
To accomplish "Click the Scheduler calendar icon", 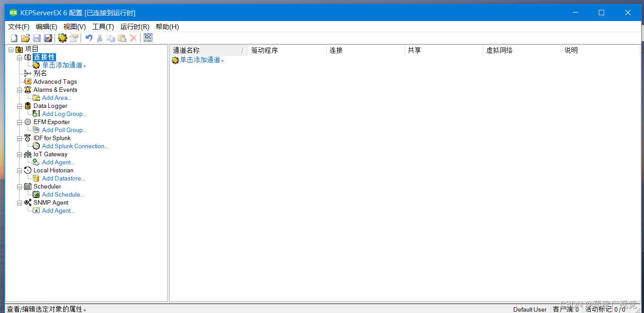I will coord(28,186).
